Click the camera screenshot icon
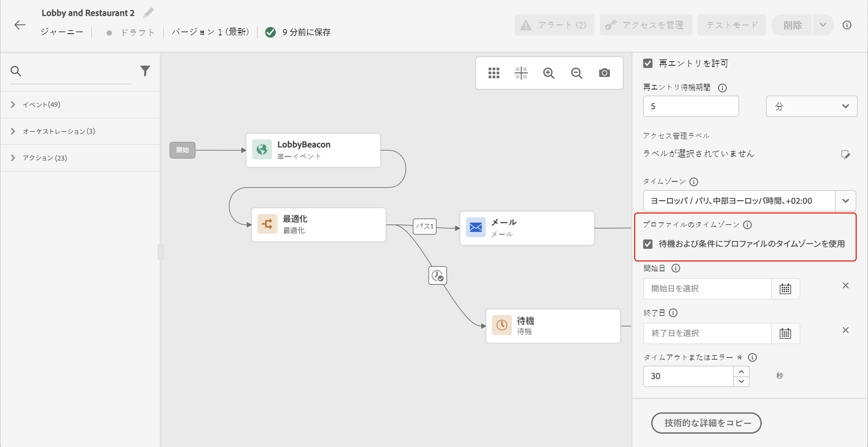This screenshot has height=447, width=868. 604,73
